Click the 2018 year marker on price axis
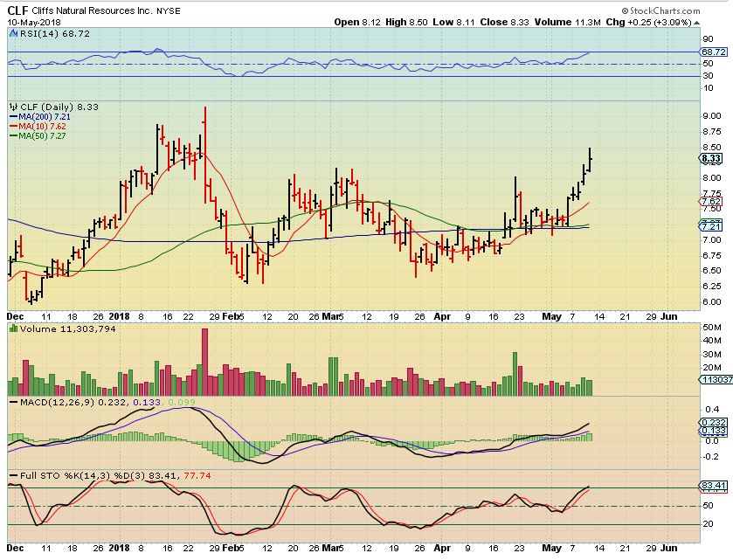The width and height of the screenshot is (733, 560). click(x=118, y=315)
